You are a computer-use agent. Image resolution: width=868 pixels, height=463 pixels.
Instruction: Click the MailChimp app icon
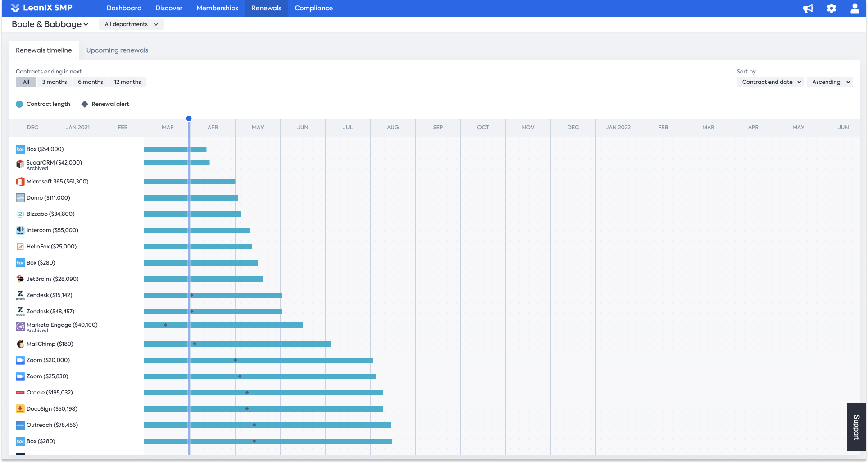point(20,344)
